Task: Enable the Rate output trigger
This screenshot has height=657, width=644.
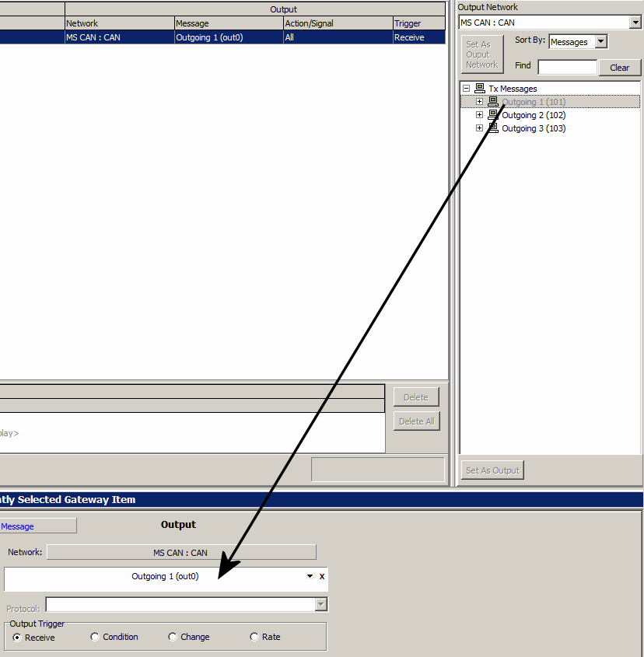Action: tap(254, 638)
